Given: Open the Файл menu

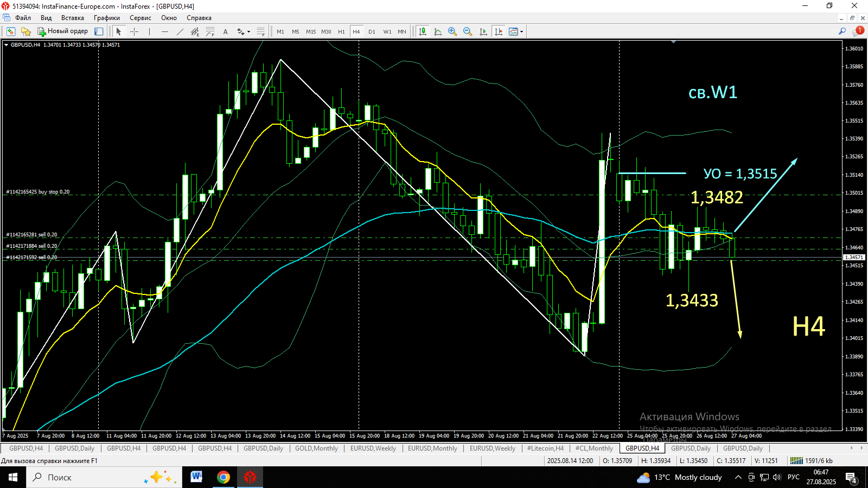Looking at the screenshot, I should coord(23,18).
